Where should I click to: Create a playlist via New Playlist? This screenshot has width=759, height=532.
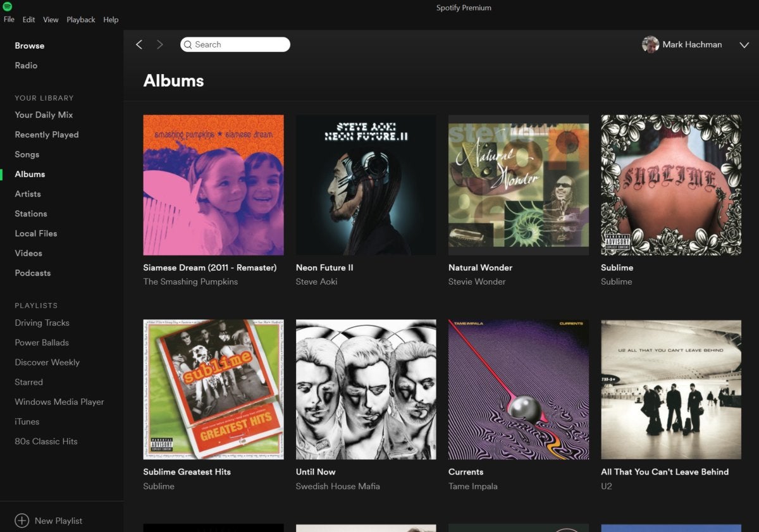point(58,521)
